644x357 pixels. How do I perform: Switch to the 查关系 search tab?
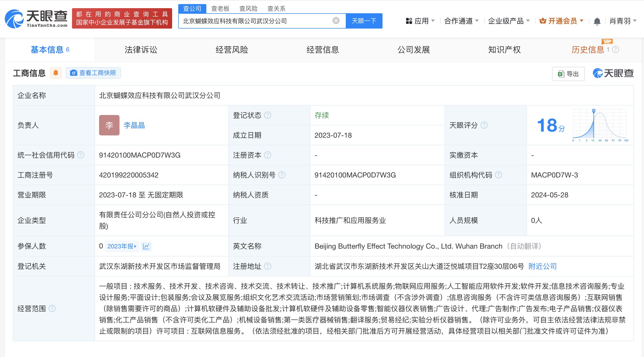pyautogui.click(x=276, y=9)
